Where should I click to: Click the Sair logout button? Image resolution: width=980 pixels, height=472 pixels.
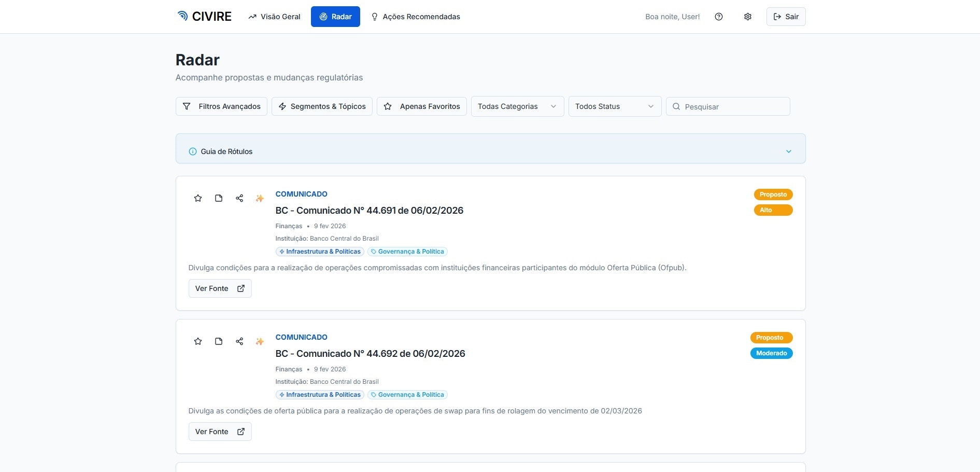(x=786, y=16)
